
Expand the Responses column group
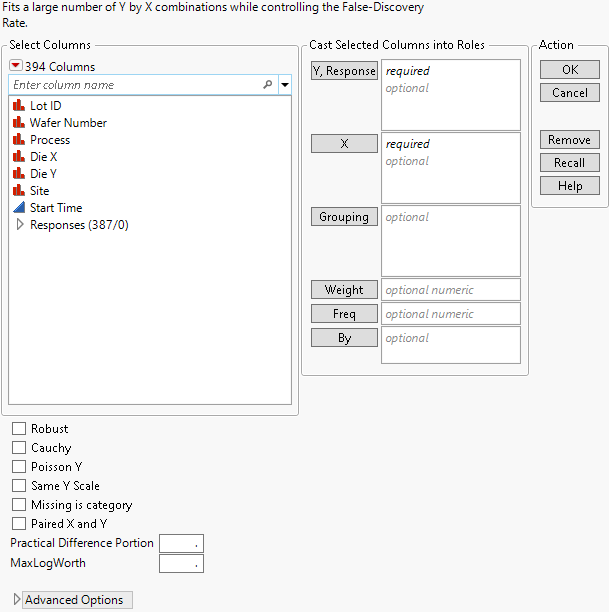(19, 225)
